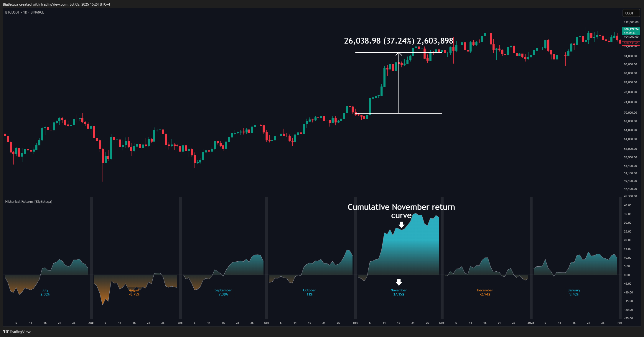
Task: Click the November 37.15% month label
Action: click(398, 292)
